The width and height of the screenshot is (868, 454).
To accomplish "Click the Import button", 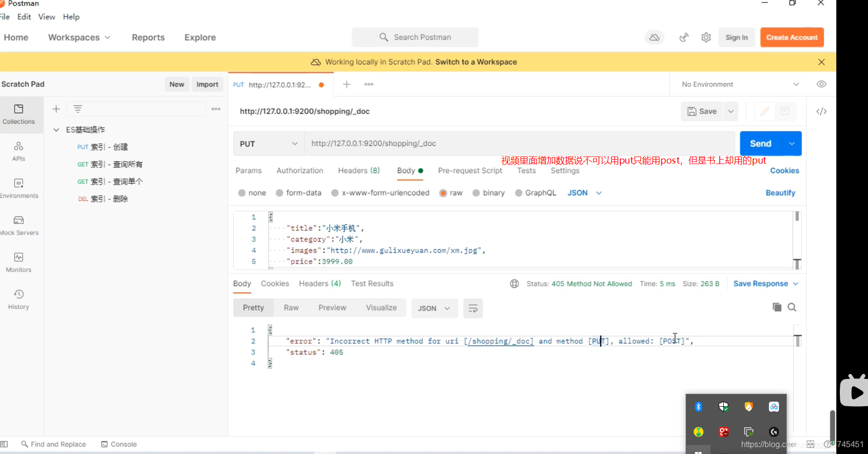I will tap(207, 84).
